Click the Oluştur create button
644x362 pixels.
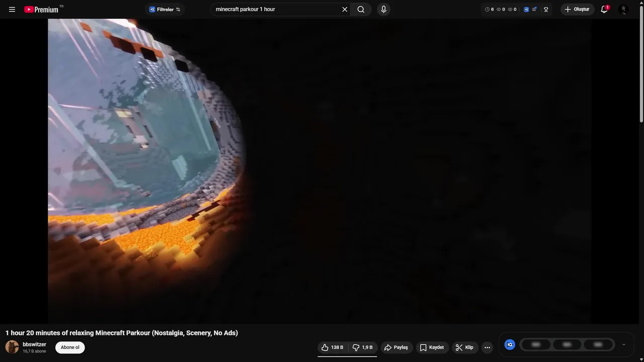point(577,10)
